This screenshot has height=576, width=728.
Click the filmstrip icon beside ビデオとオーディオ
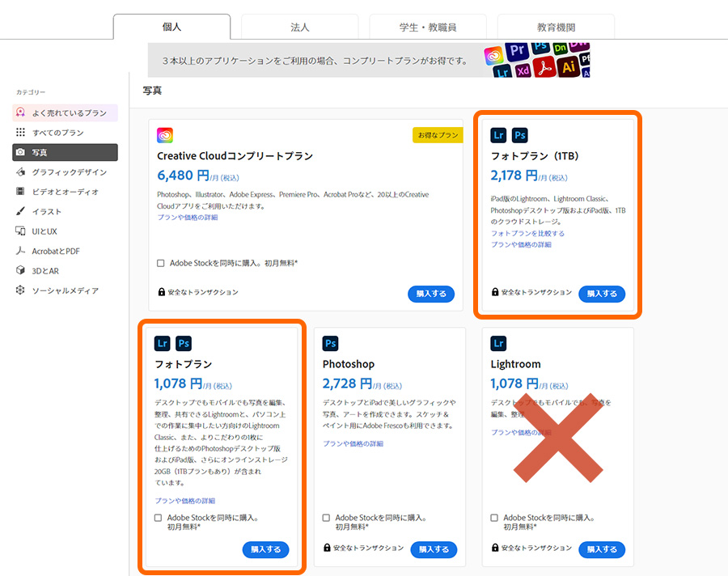[20, 192]
